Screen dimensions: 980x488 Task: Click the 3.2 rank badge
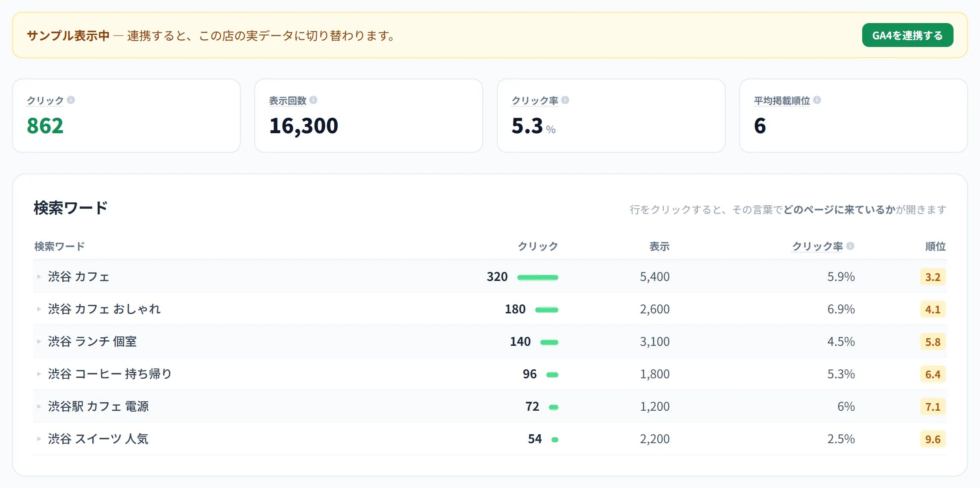pyautogui.click(x=933, y=277)
